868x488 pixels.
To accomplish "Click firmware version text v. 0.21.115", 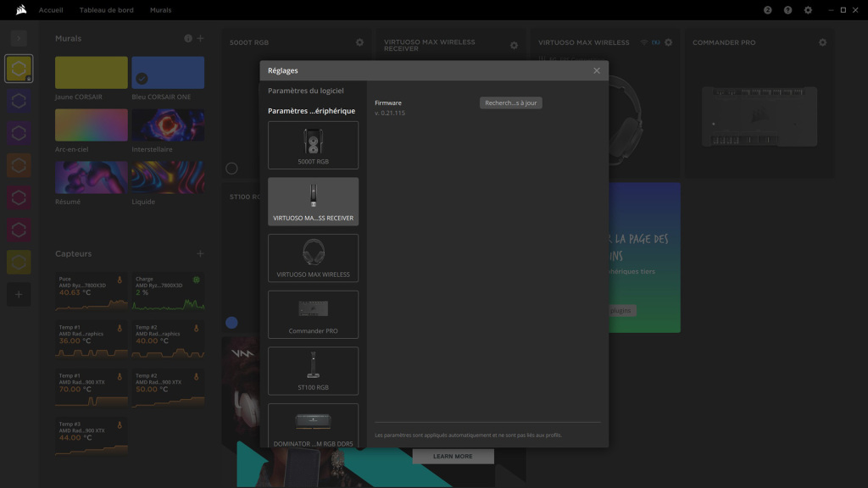I will pos(390,113).
